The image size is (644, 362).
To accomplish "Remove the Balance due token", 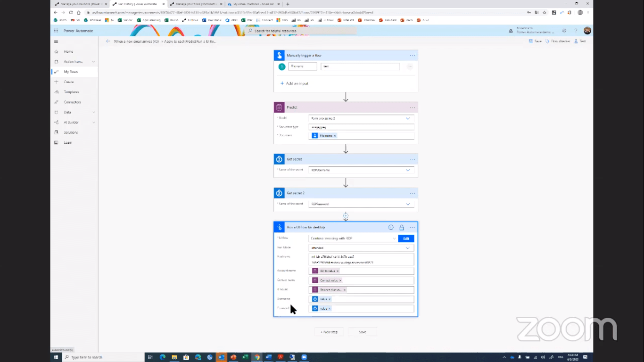I will (344, 290).
